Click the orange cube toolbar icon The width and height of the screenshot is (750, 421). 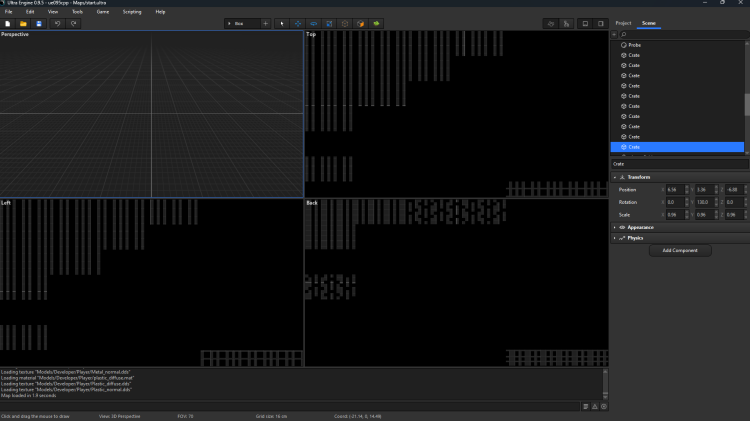tap(361, 23)
